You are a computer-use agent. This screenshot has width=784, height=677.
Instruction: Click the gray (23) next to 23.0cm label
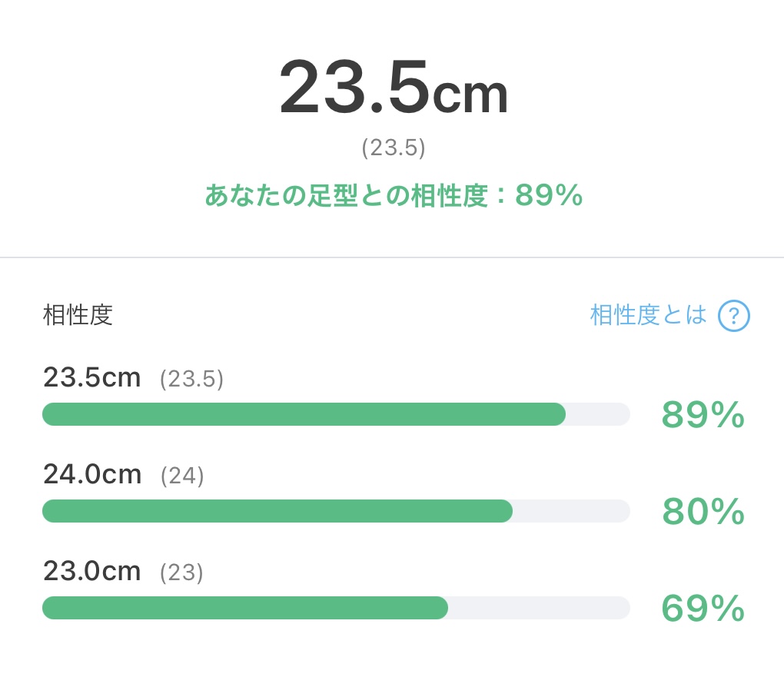(x=181, y=572)
